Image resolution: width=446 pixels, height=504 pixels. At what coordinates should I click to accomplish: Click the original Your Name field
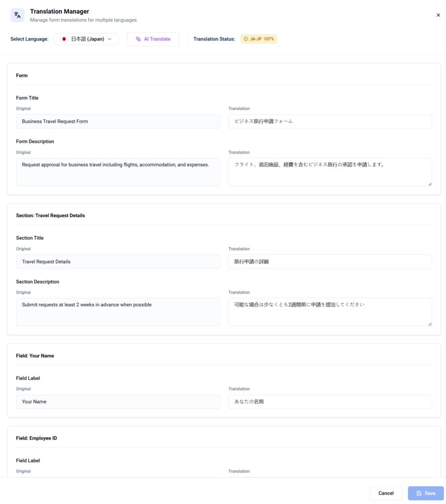click(x=118, y=402)
